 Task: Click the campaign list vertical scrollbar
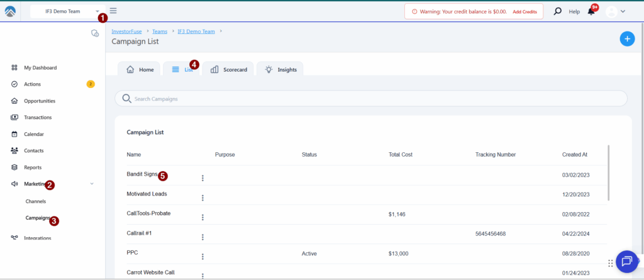point(608,173)
